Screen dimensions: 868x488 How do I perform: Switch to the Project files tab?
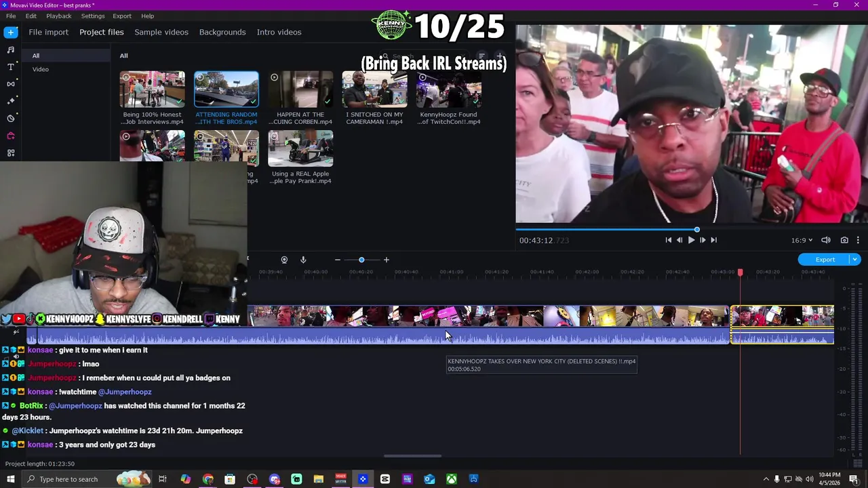pos(102,32)
